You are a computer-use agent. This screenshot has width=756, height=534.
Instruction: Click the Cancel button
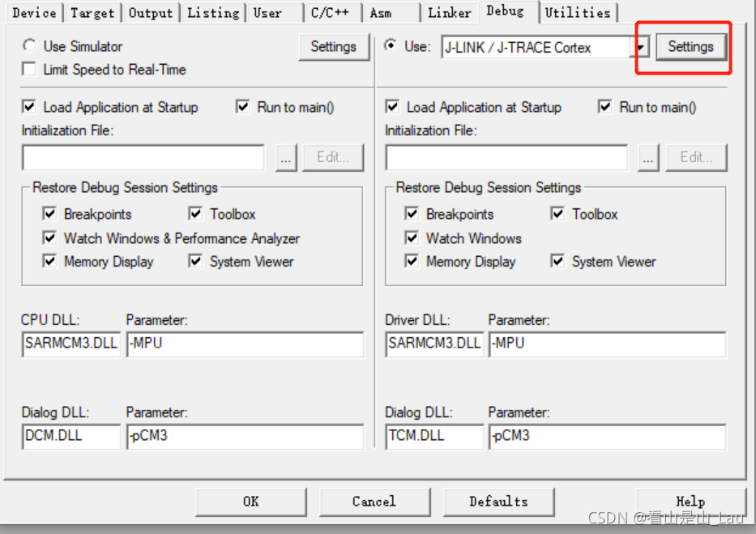tap(374, 502)
